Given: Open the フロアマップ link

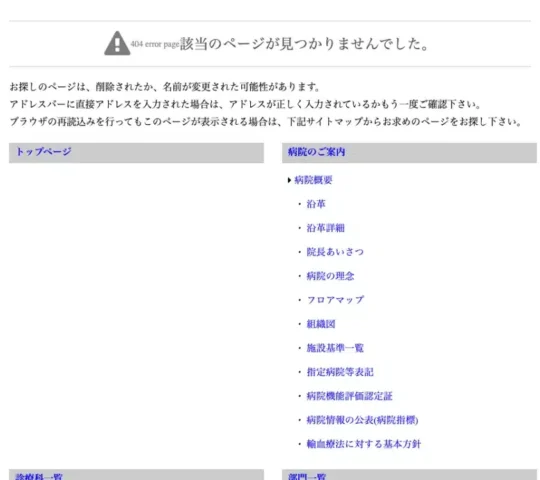Looking at the screenshot, I should point(335,300).
